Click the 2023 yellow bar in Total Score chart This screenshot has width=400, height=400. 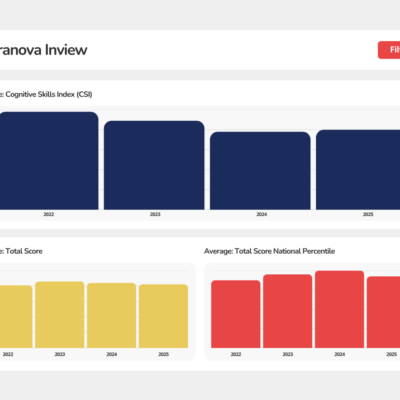[60, 315]
